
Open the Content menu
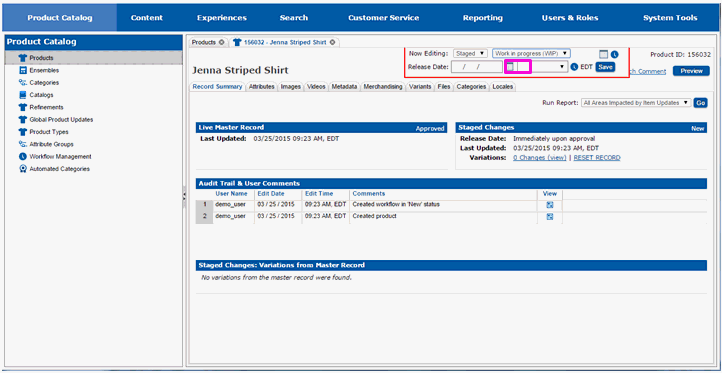[x=147, y=18]
